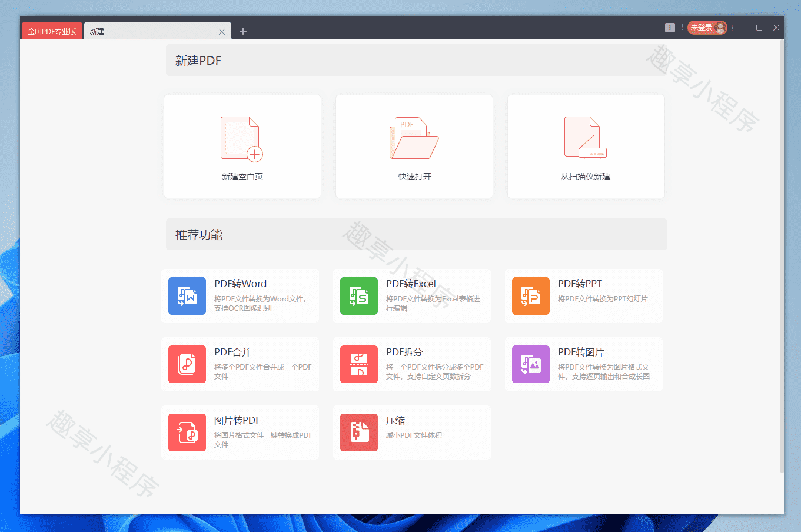The image size is (801, 532).
Task: Click the vertical scrollbar on the right
Action: 782,257
